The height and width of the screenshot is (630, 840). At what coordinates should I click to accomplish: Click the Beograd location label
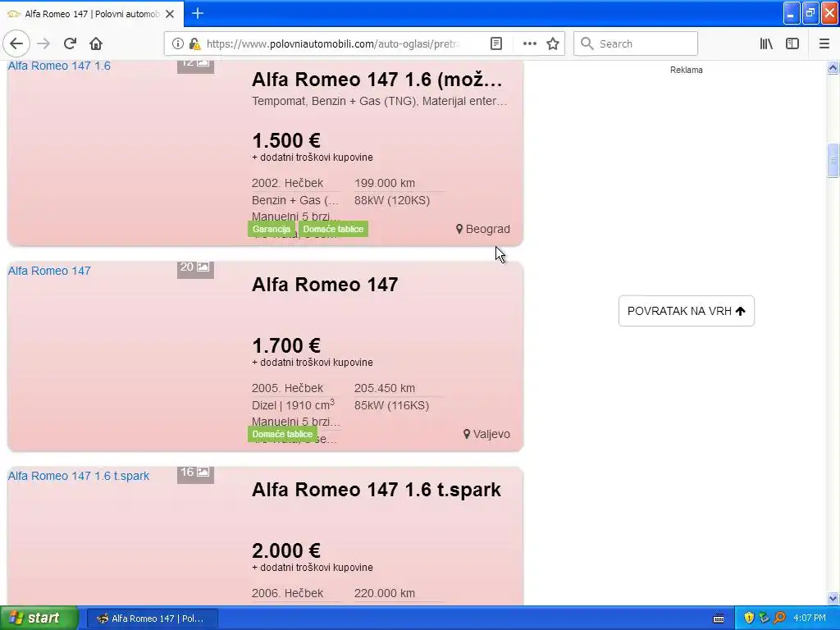click(482, 229)
